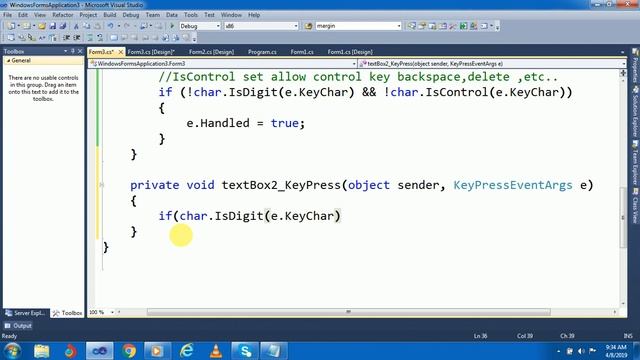Switch to Form2.cs [Design] tab

tap(211, 52)
